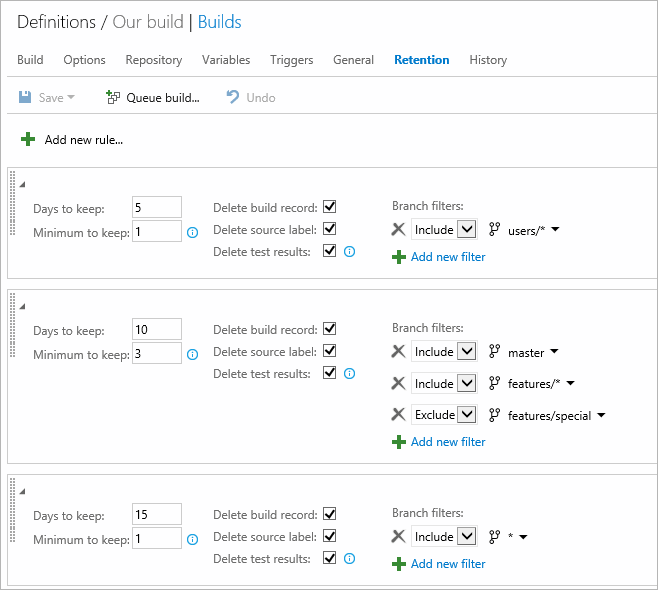Viewport: 658px width, 590px height.
Task: Delete the features/special filter with X icon
Action: coord(398,415)
